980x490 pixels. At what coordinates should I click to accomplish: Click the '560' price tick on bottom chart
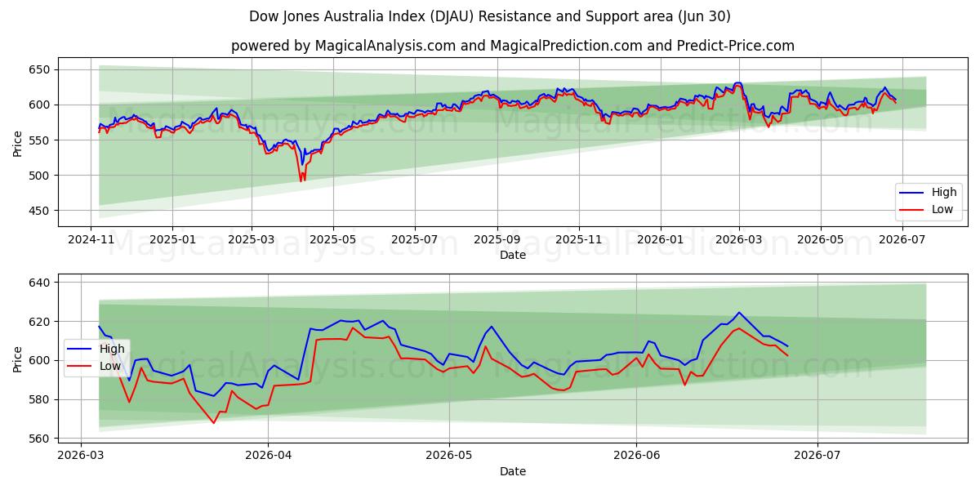[41, 439]
